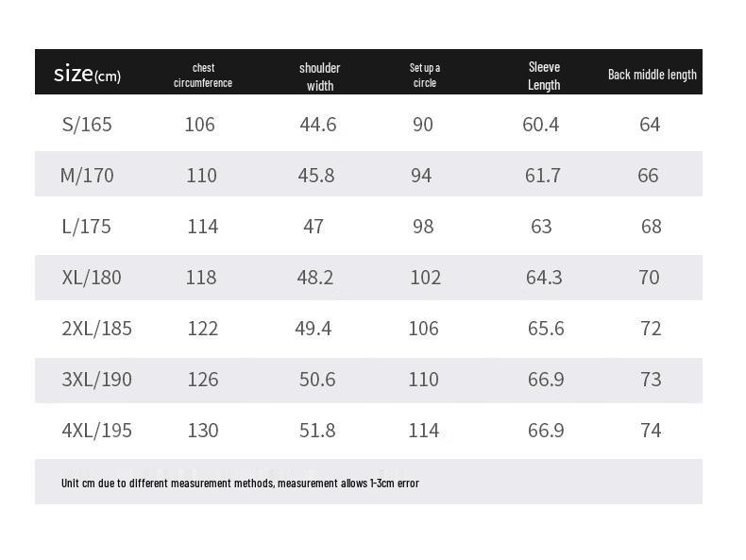Image resolution: width=746 pixels, height=560 pixels.
Task: Click sleeve length value 61.7
Action: 543,176
